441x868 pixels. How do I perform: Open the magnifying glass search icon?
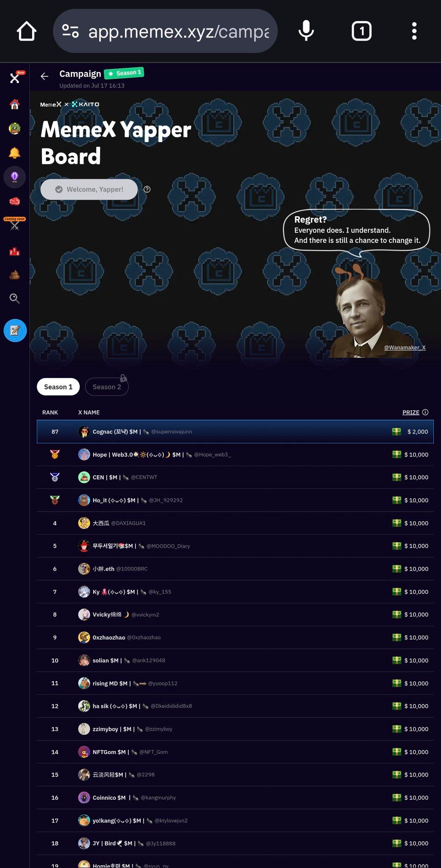[x=15, y=298]
